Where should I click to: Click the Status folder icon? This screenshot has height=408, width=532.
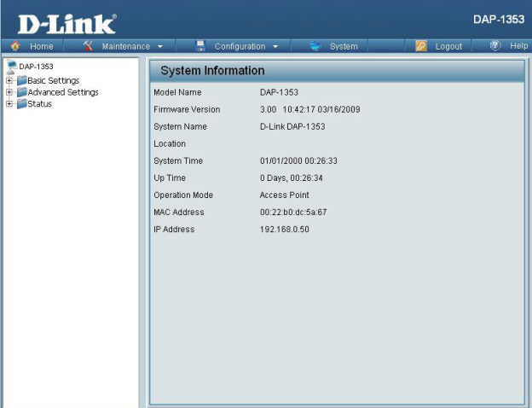(22, 103)
